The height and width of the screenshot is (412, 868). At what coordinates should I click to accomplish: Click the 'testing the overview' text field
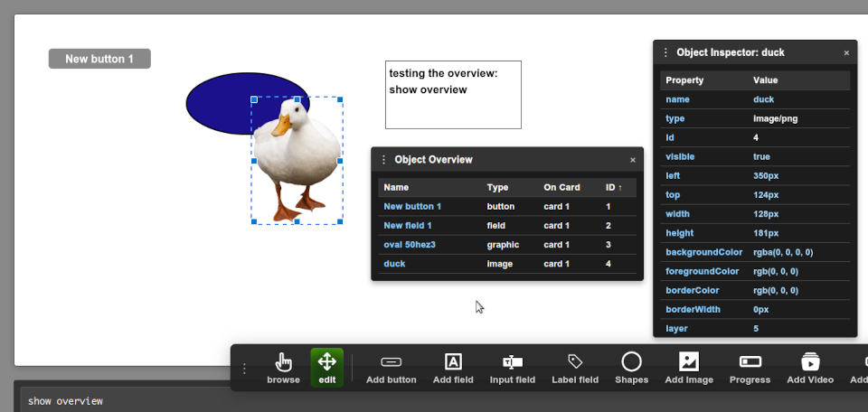click(x=453, y=95)
